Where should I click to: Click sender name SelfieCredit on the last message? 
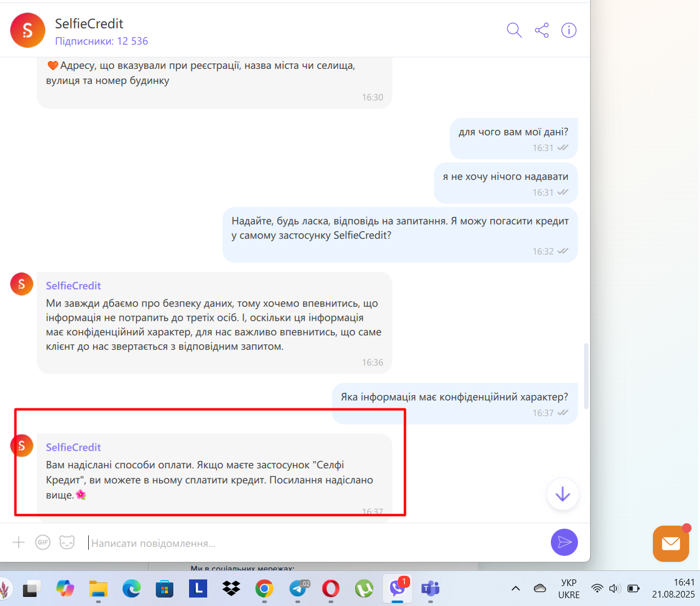[73, 447]
